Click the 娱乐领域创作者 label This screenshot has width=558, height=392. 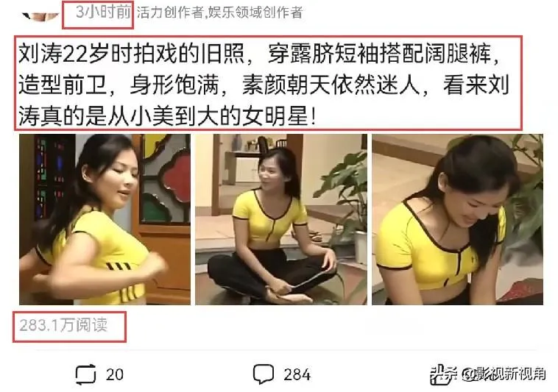point(255,13)
